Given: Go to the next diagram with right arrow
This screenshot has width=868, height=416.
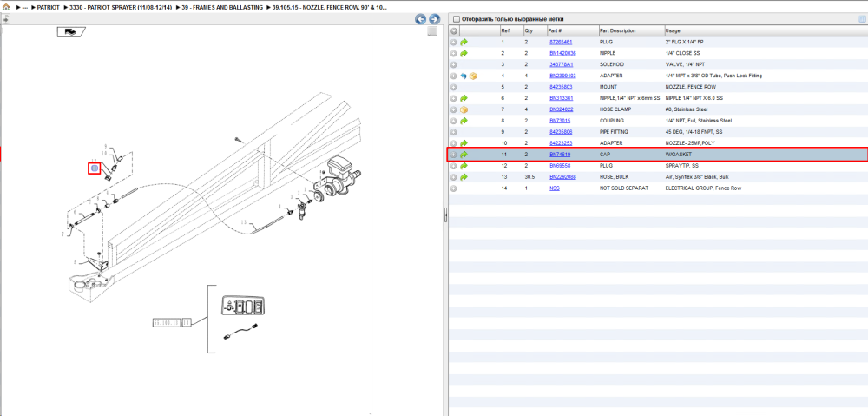Looking at the screenshot, I should coord(435,19).
